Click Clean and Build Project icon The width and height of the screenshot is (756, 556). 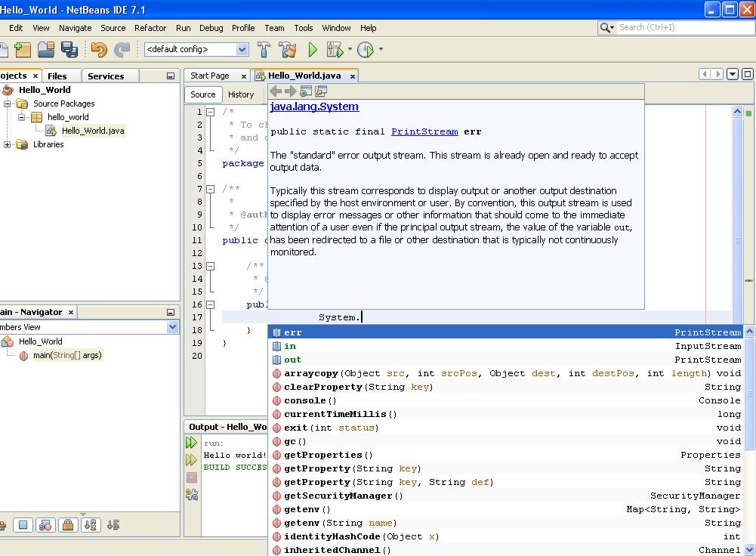(287, 50)
